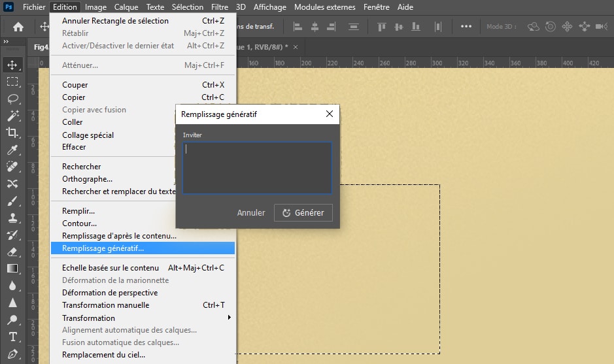Align horizontal centers in options bar

[x=315, y=27]
